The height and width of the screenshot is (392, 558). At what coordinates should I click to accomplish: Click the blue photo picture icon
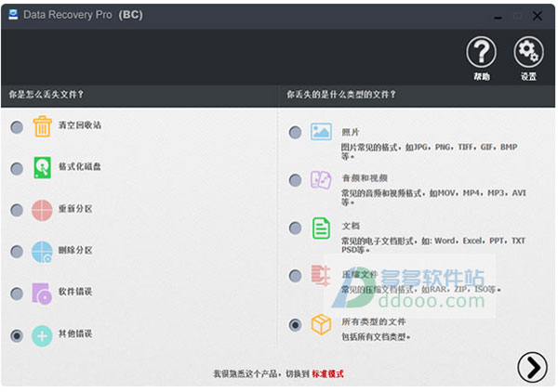click(321, 132)
